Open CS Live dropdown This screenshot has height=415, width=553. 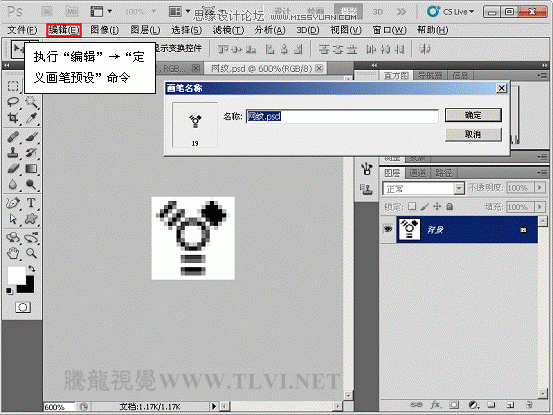point(450,12)
